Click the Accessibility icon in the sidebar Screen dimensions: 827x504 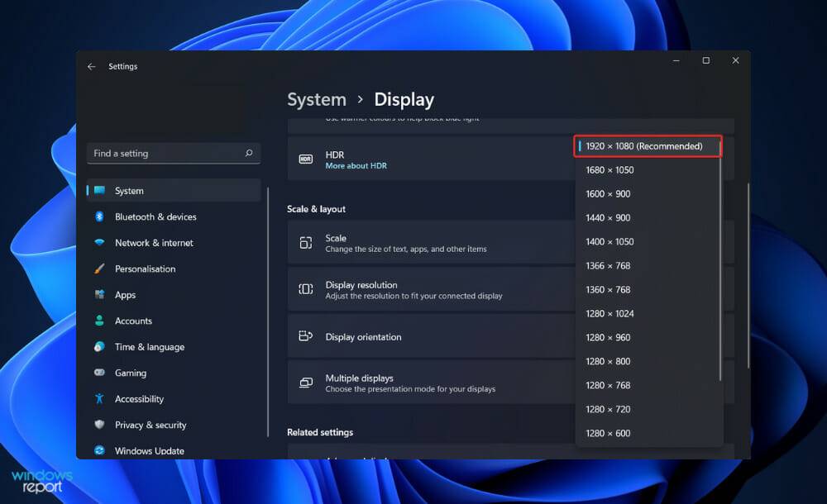[x=100, y=399]
